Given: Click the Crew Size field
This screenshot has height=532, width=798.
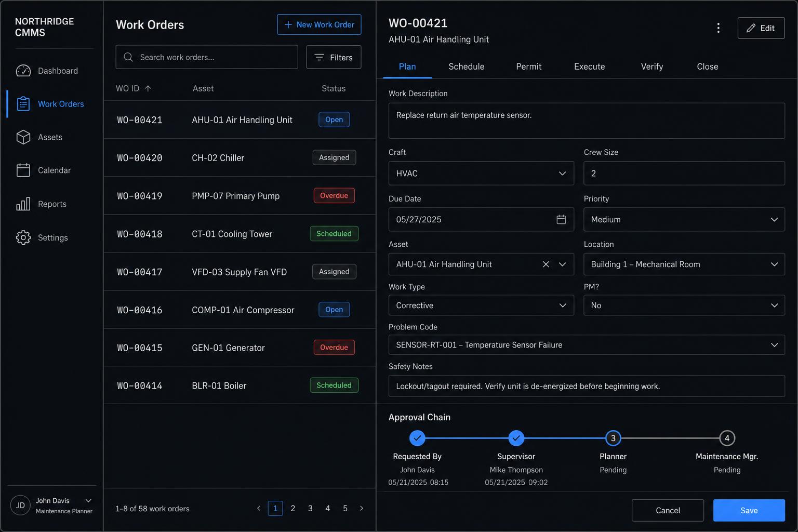Looking at the screenshot, I should coord(684,174).
